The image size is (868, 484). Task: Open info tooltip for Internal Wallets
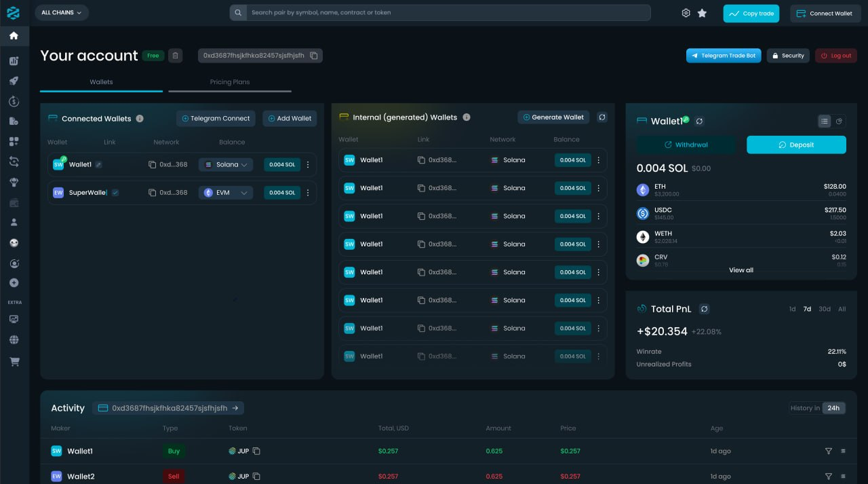coord(467,117)
